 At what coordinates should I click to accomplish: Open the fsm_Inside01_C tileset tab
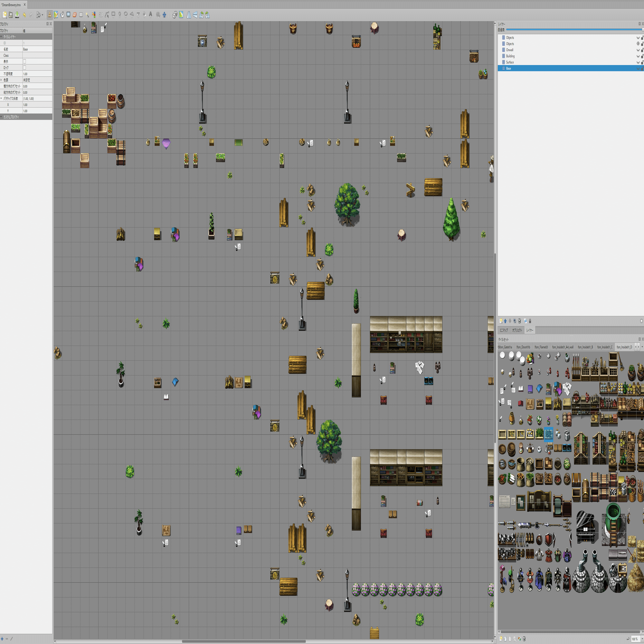(604, 347)
